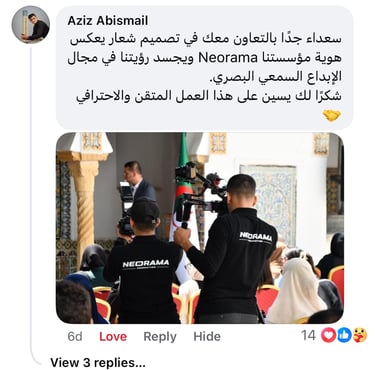Open the attached cameramen photo

(x=200, y=228)
